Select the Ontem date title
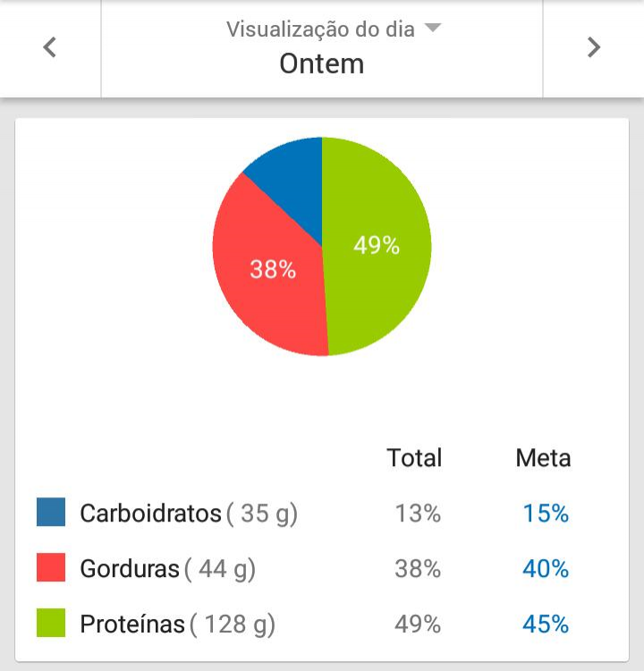Image resolution: width=644 pixels, height=671 pixels. point(322,64)
